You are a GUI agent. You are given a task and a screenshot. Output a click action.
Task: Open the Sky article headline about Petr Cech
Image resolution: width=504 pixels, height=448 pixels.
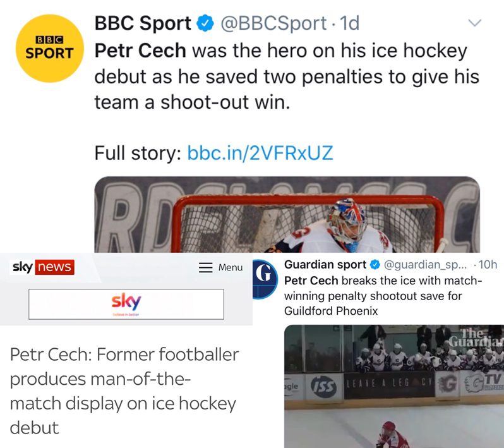tap(124, 390)
